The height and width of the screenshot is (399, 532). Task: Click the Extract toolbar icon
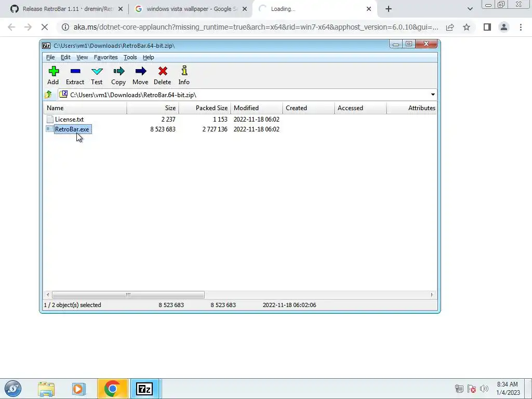75,71
